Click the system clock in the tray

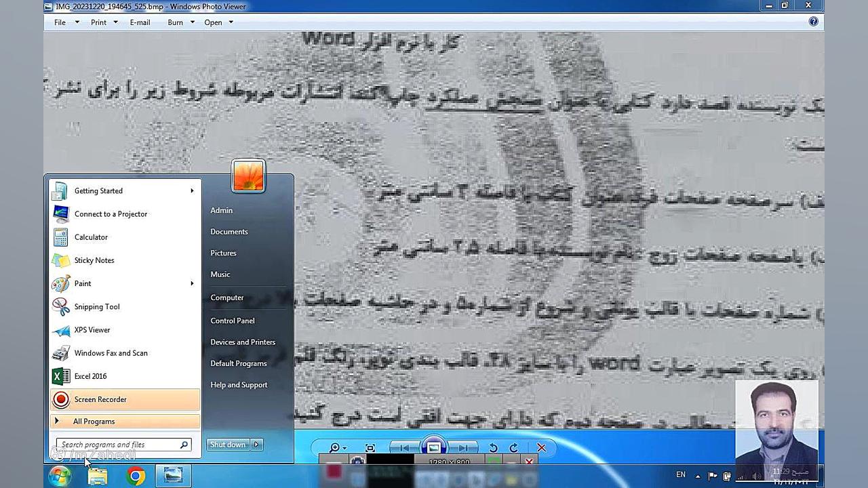[x=791, y=476]
